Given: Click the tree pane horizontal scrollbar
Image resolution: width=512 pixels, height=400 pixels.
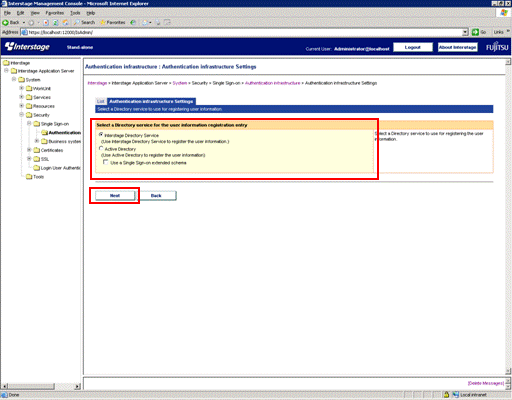Looking at the screenshot, I should point(41,386).
